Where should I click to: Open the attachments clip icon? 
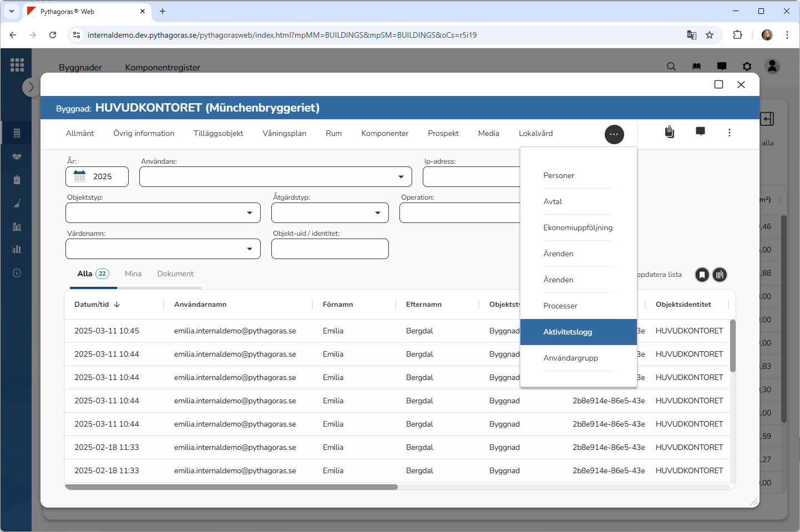(x=670, y=132)
